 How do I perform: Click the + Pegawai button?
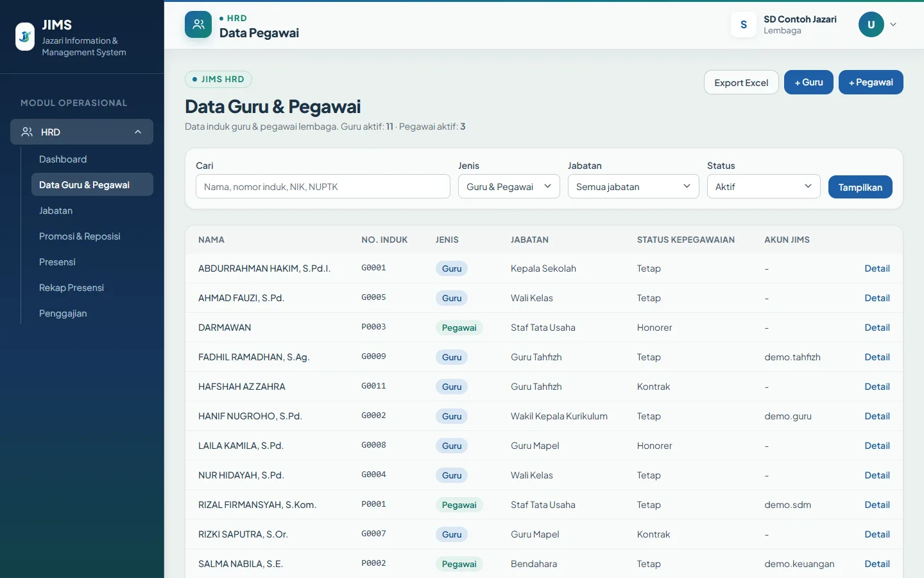point(871,82)
